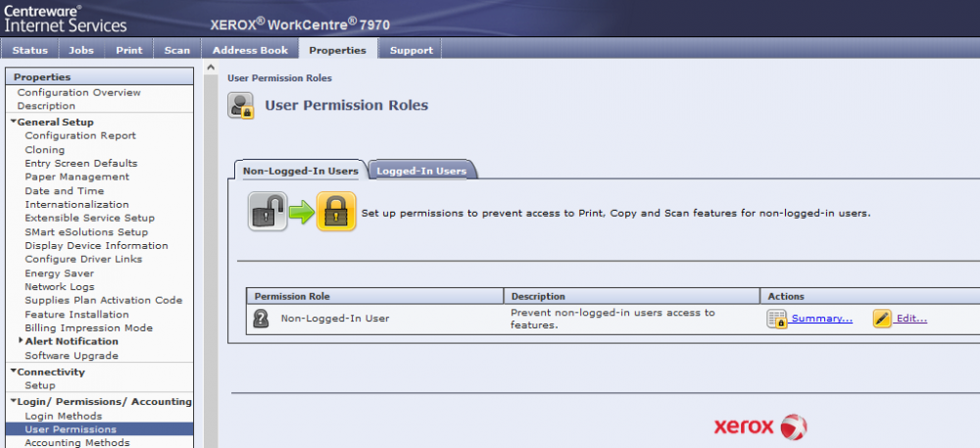Click the green arrow between padlocks
This screenshot has width=980, height=448.
click(302, 213)
